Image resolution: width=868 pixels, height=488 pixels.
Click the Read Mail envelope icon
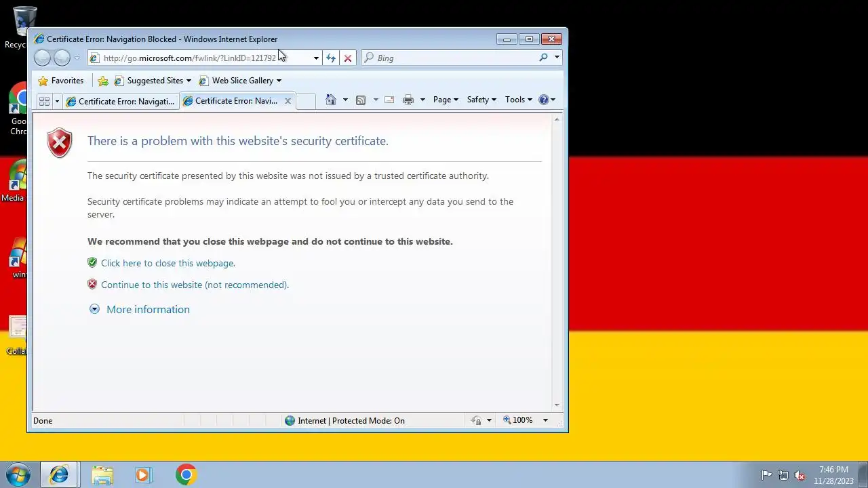(x=389, y=100)
